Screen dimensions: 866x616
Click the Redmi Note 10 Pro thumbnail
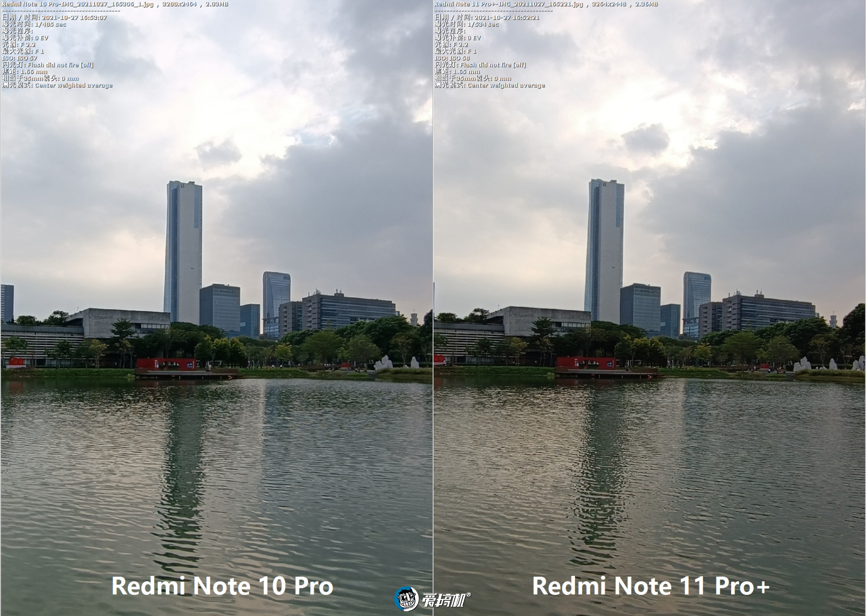(216, 308)
